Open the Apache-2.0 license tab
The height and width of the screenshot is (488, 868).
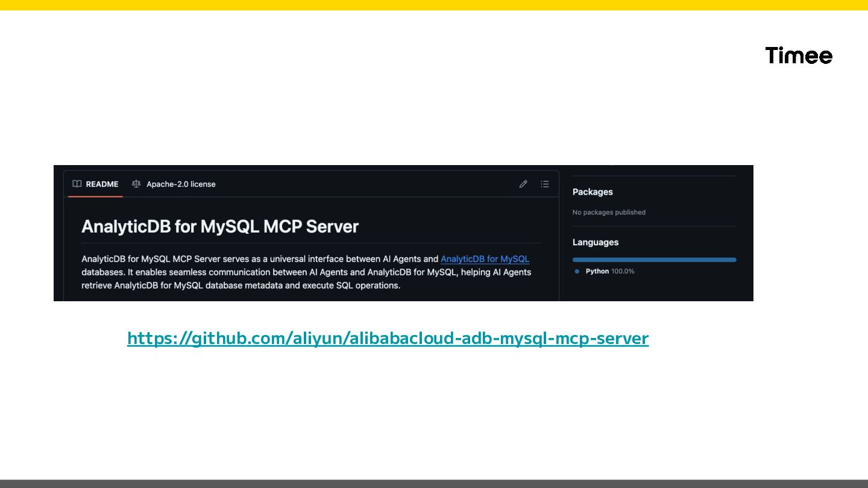coord(174,184)
